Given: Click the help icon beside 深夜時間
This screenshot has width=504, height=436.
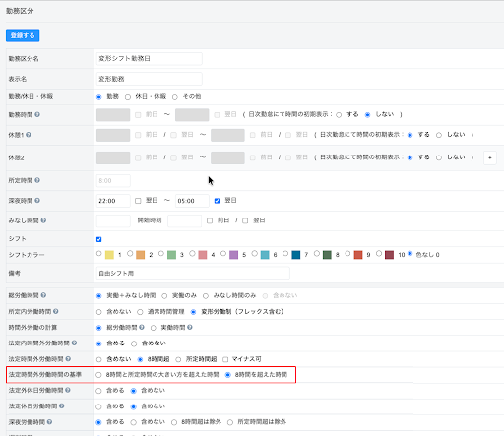Looking at the screenshot, I should click(x=37, y=200).
